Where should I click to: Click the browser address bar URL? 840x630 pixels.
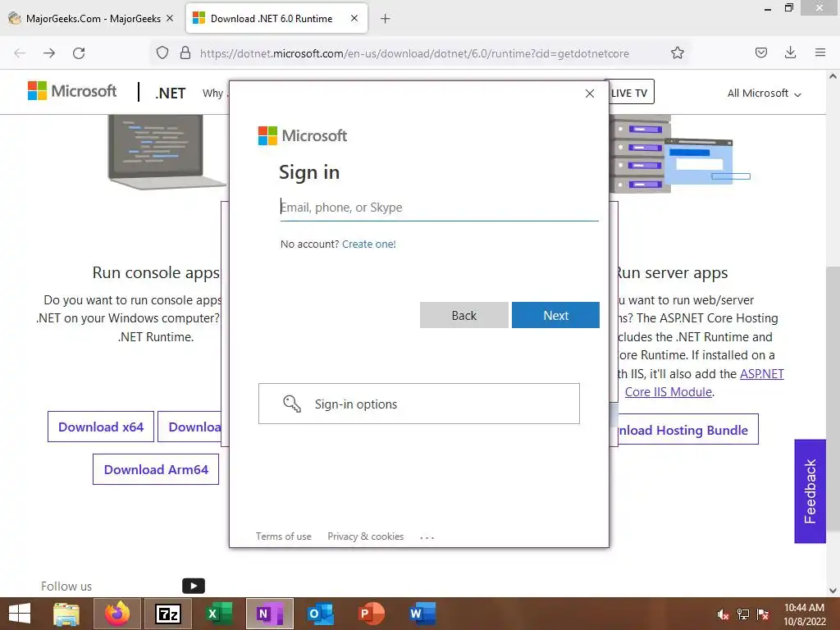pos(414,53)
